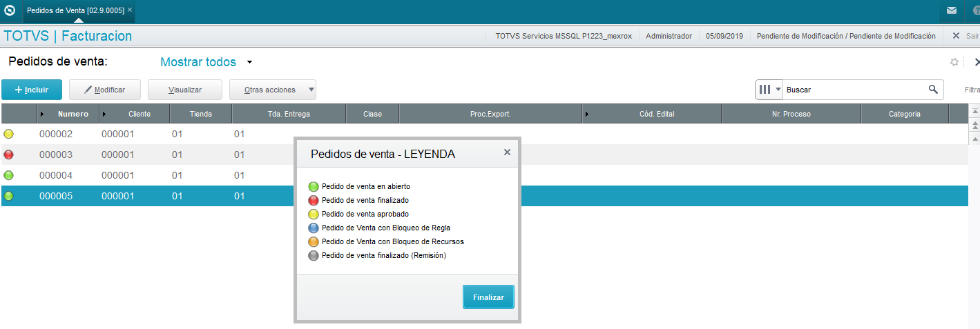The width and height of the screenshot is (980, 329).
Task: Click the date 05/09/2019 in header
Action: [724, 36]
